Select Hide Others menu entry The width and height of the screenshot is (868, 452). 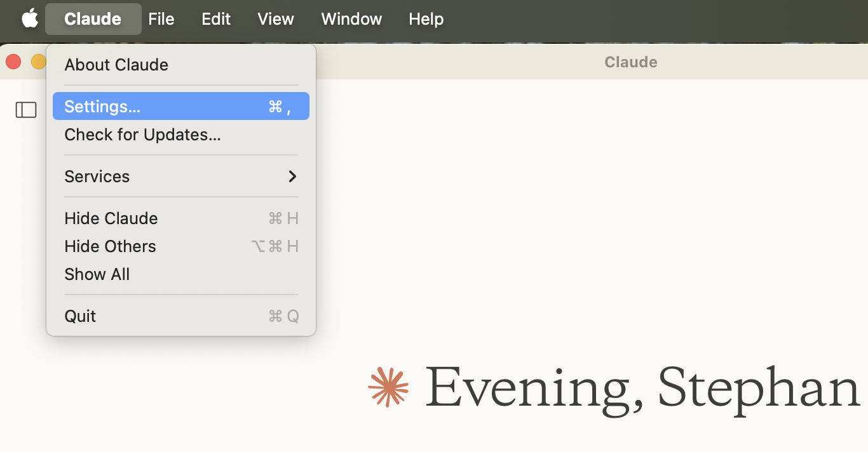click(x=110, y=246)
